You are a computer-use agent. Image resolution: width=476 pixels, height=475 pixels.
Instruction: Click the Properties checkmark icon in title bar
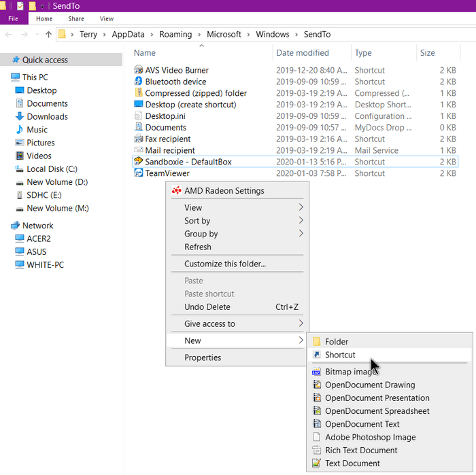coord(20,5)
